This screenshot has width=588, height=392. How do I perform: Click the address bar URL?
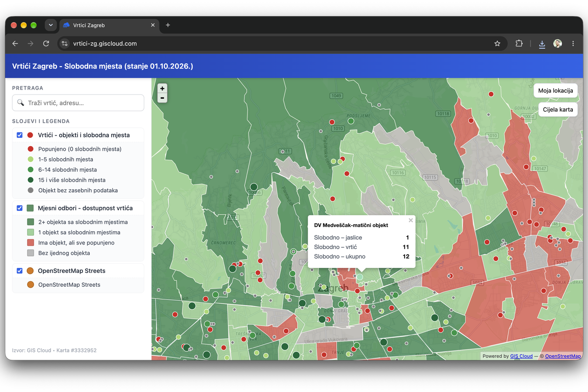(x=105, y=44)
